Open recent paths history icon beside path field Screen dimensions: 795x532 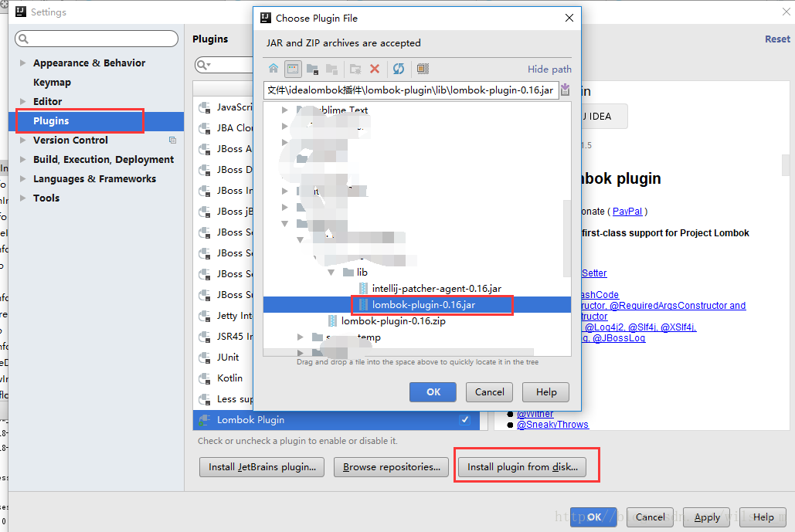[x=566, y=90]
